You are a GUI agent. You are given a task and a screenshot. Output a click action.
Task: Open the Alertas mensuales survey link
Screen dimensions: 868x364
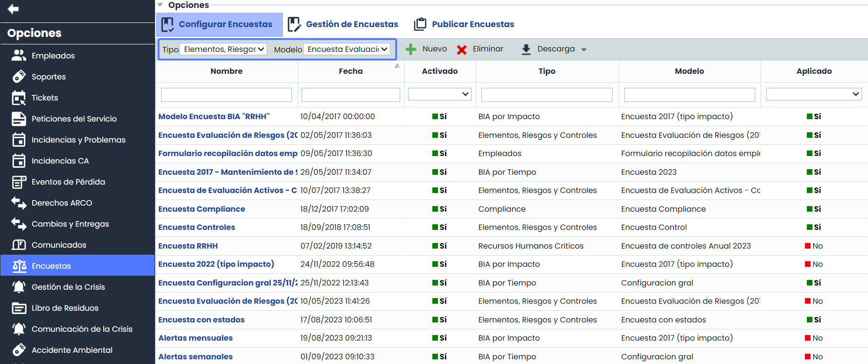pyautogui.click(x=195, y=338)
